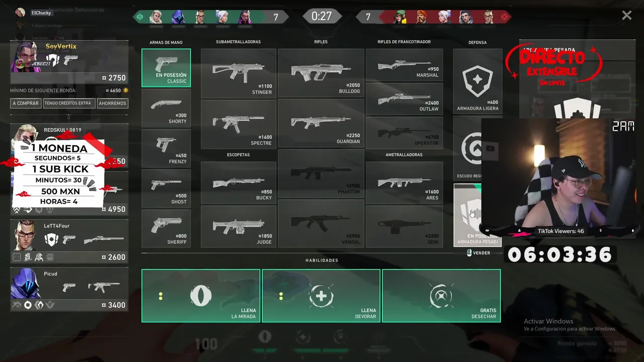644x362 pixels.
Task: Click the A Comprar request button
Action: pyautogui.click(x=26, y=103)
